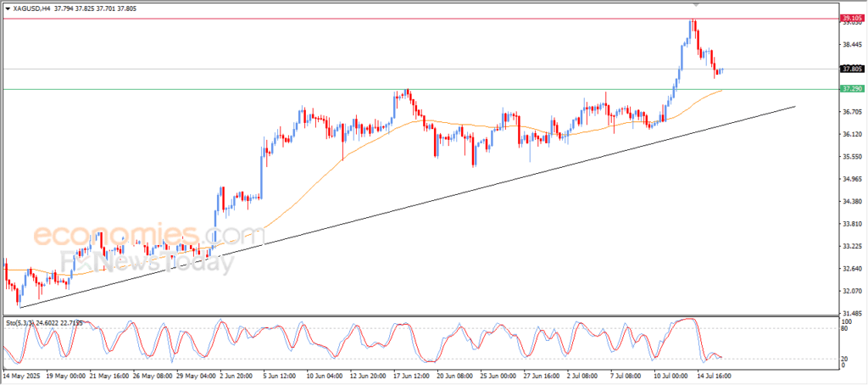
Task: Click the 14 Jul 16:00 date label
Action: point(712,373)
